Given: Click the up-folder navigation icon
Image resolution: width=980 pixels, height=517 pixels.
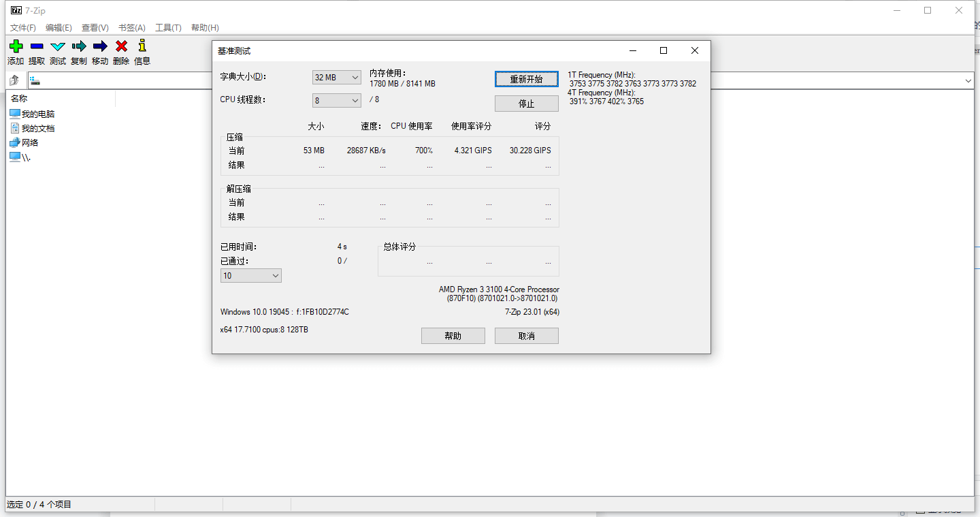Looking at the screenshot, I should tap(14, 80).
